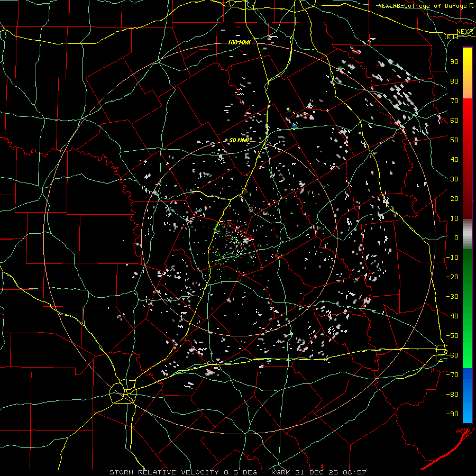
Task: Click the -50 scale label
Action: pyautogui.click(x=452, y=336)
